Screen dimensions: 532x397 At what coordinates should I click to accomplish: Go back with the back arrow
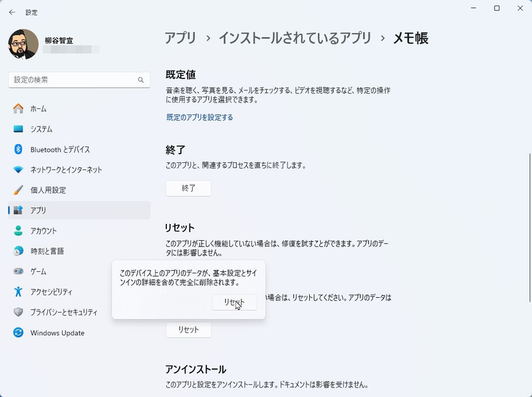pyautogui.click(x=12, y=12)
